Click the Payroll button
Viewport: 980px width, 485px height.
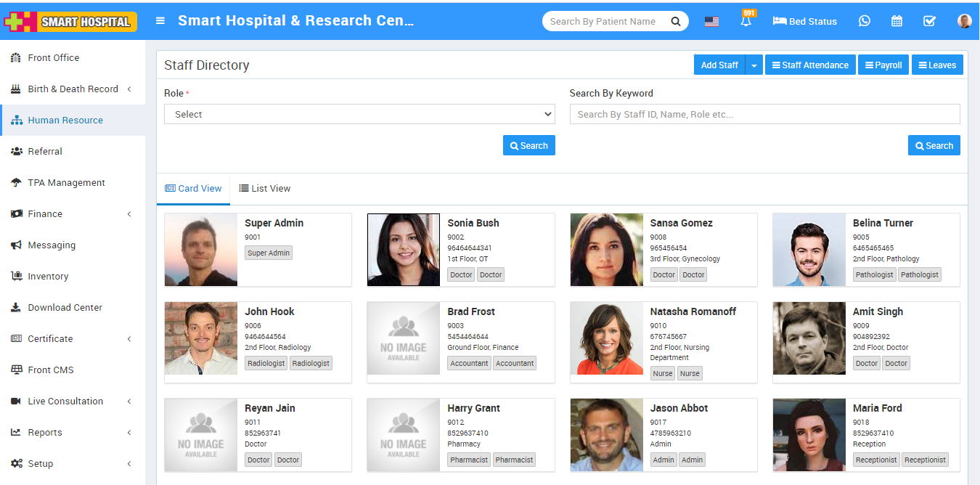coord(883,65)
